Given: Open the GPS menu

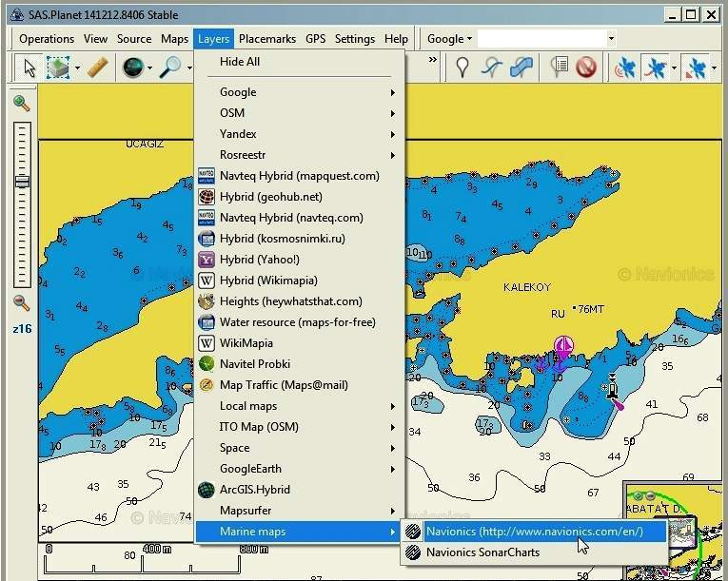Looking at the screenshot, I should [315, 39].
